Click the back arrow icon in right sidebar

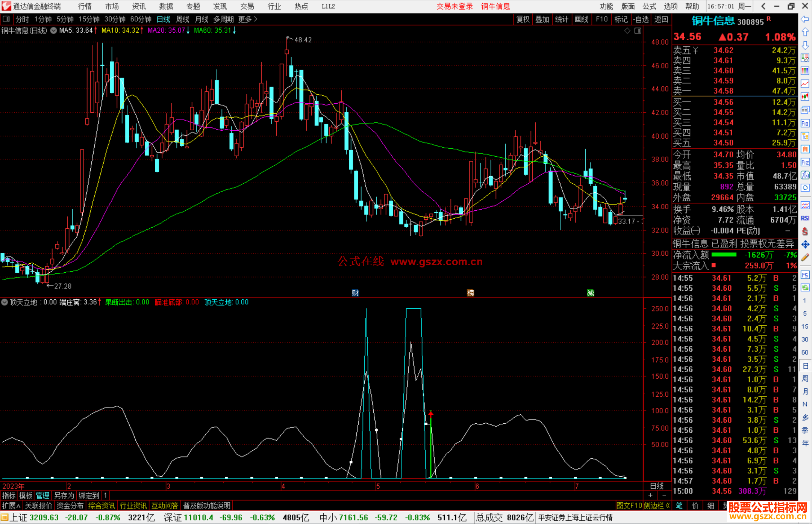tap(805, 19)
